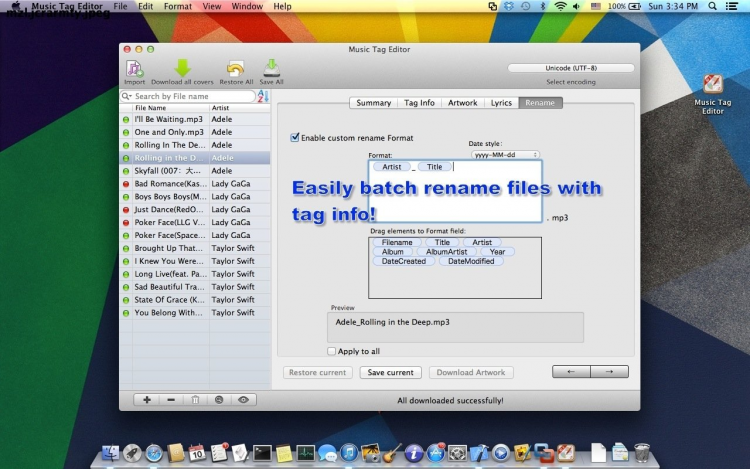Switch to the Artwork tab
Screen dimensions: 750x469
[x=463, y=103]
